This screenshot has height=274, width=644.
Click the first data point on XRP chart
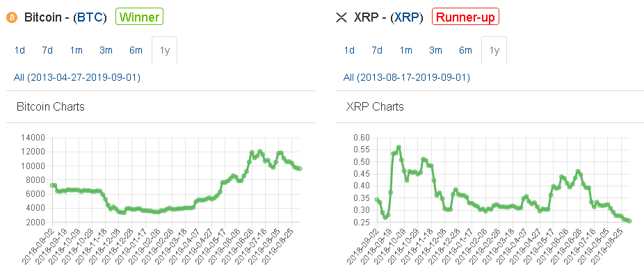(377, 200)
